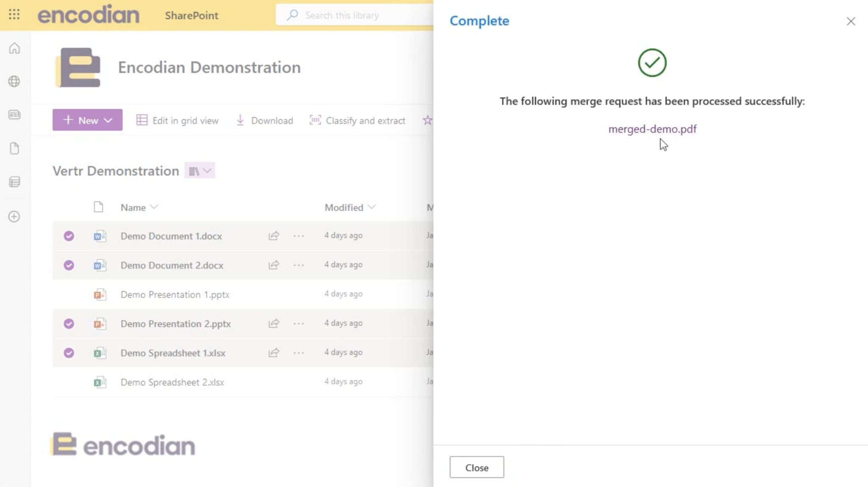
Task: Click the file type column header icon
Action: click(x=98, y=207)
